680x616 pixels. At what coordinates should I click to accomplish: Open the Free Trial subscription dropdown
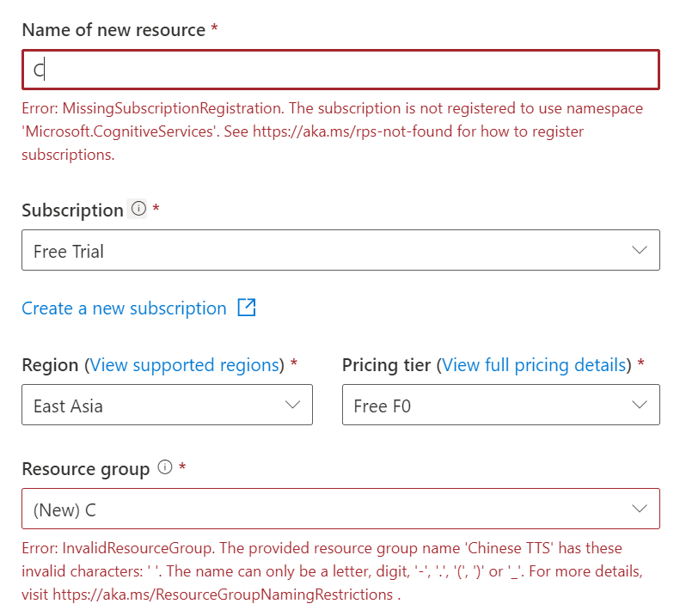coord(327,251)
